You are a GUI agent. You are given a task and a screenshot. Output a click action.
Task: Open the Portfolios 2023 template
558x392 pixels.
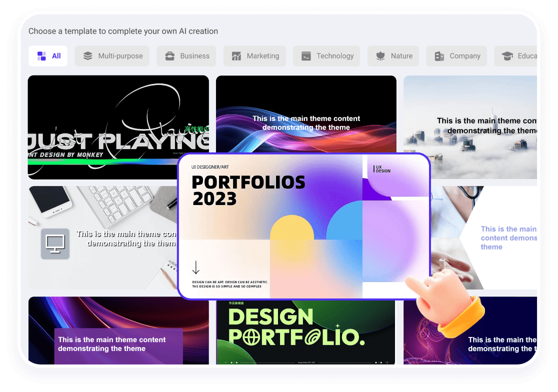click(304, 226)
